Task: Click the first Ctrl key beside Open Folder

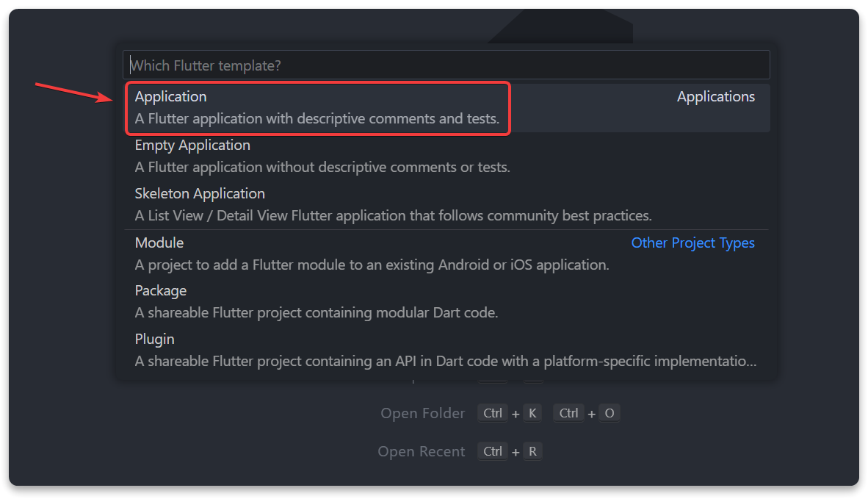Action: point(493,413)
